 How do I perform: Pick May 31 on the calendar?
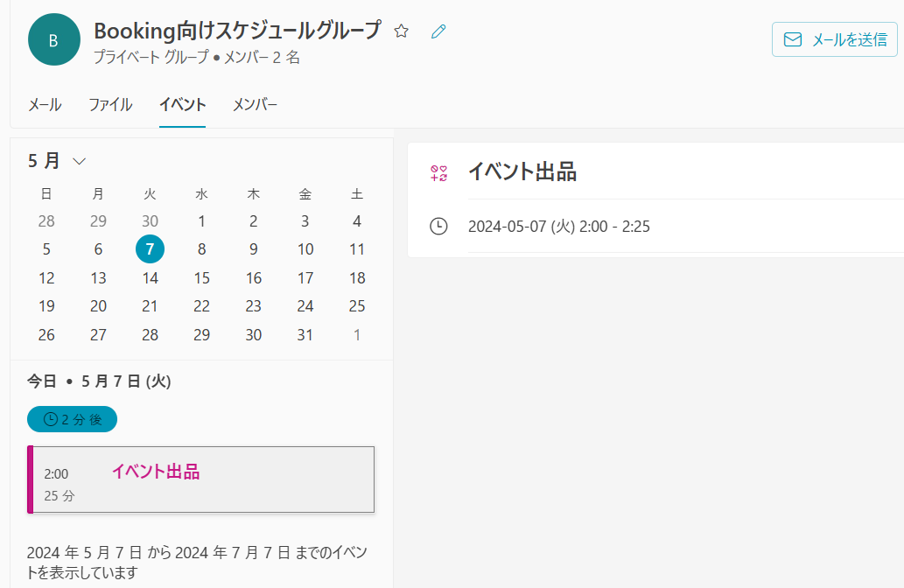pyautogui.click(x=305, y=335)
